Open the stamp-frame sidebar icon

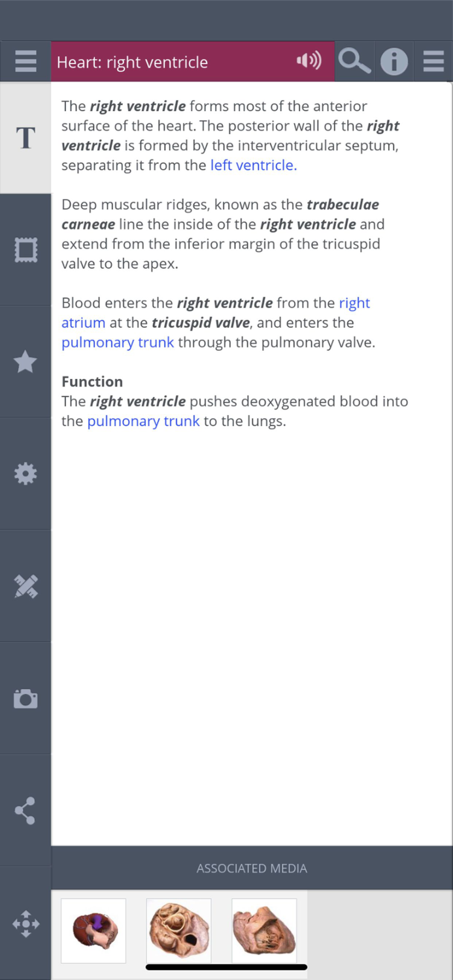[x=25, y=250]
